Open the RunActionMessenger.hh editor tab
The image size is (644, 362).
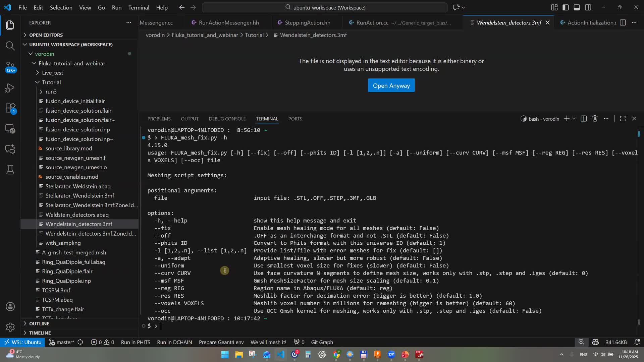pos(228,22)
